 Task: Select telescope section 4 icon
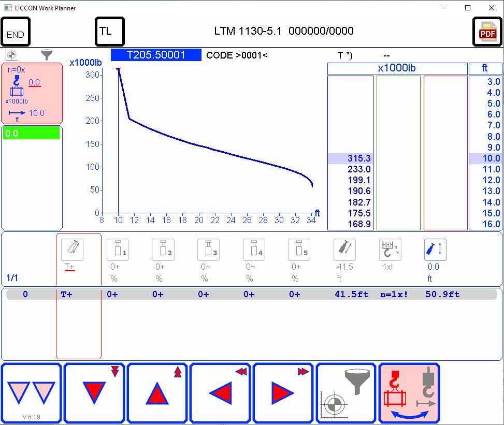254,250
